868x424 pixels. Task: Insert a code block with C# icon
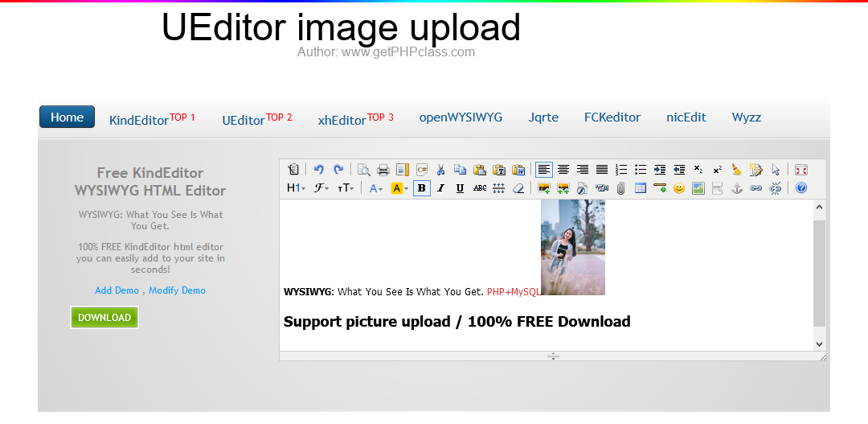[x=422, y=170]
